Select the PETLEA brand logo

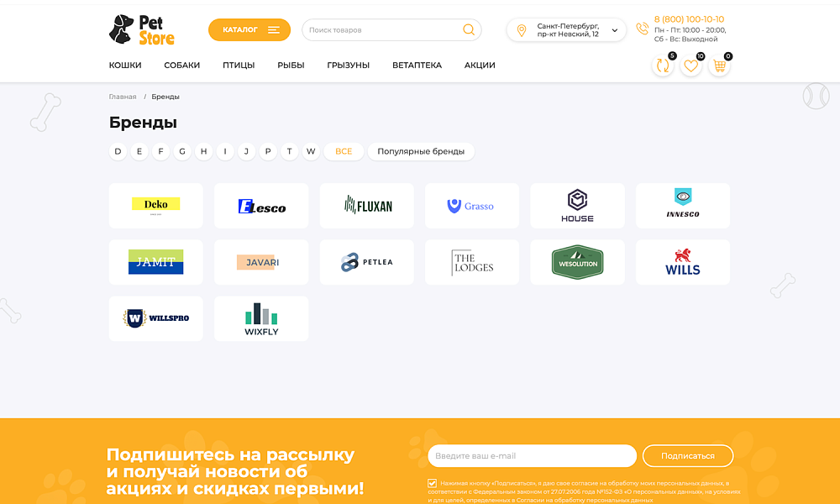click(366, 261)
